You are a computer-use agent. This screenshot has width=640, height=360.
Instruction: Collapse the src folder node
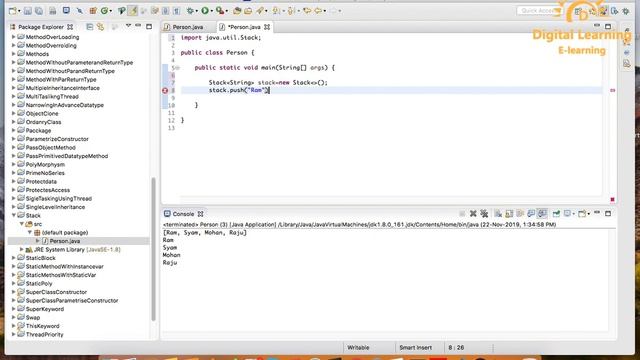pyautogui.click(x=22, y=224)
